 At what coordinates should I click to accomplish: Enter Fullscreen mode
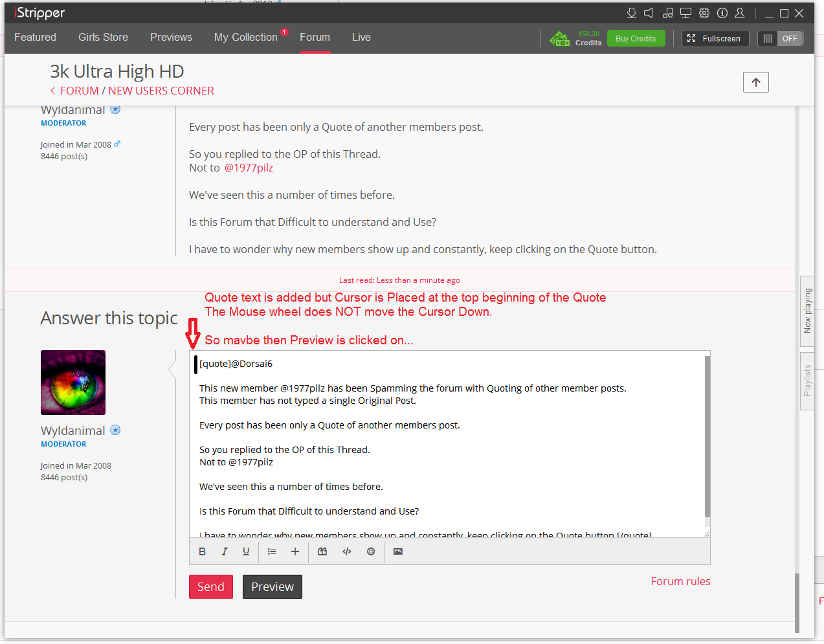(715, 38)
